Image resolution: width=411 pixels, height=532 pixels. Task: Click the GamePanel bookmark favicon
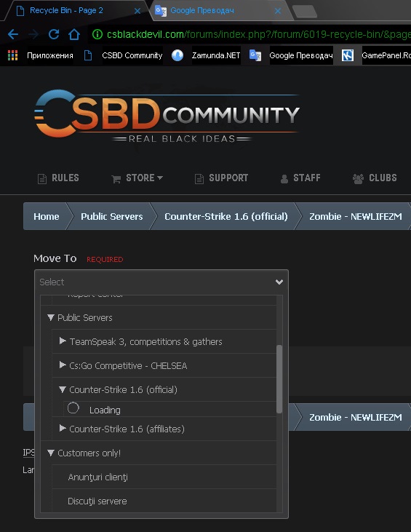[348, 55]
